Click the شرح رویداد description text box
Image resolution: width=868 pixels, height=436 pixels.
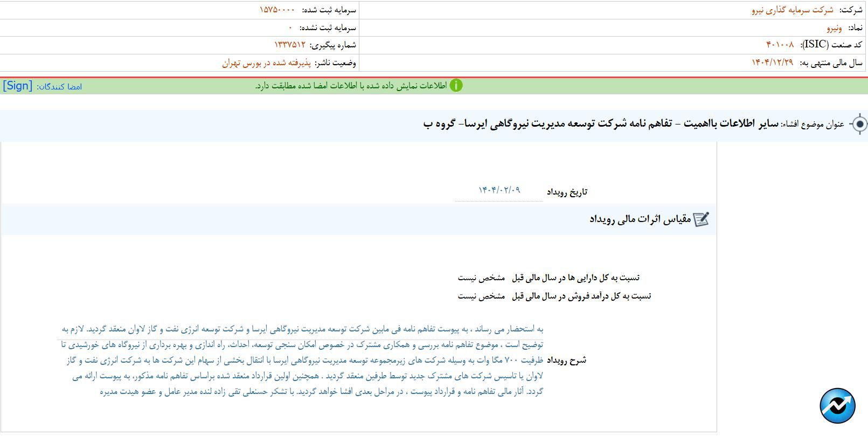[x=302, y=360]
